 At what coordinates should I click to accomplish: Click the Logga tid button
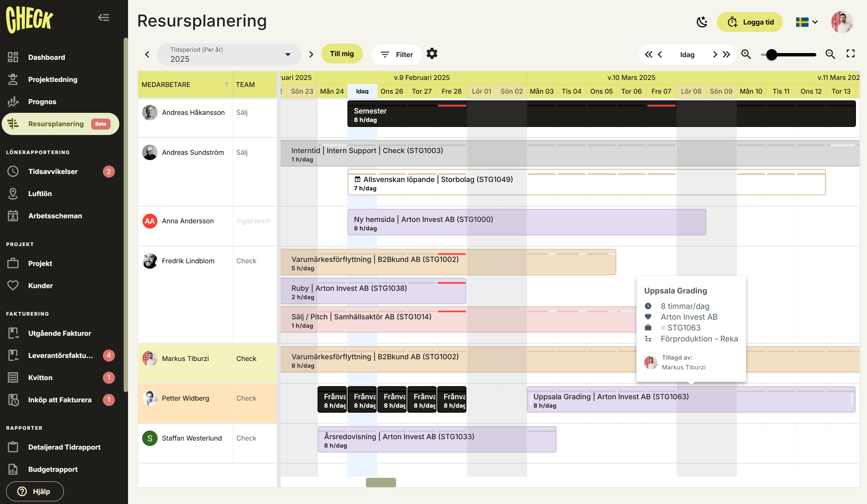coord(750,22)
